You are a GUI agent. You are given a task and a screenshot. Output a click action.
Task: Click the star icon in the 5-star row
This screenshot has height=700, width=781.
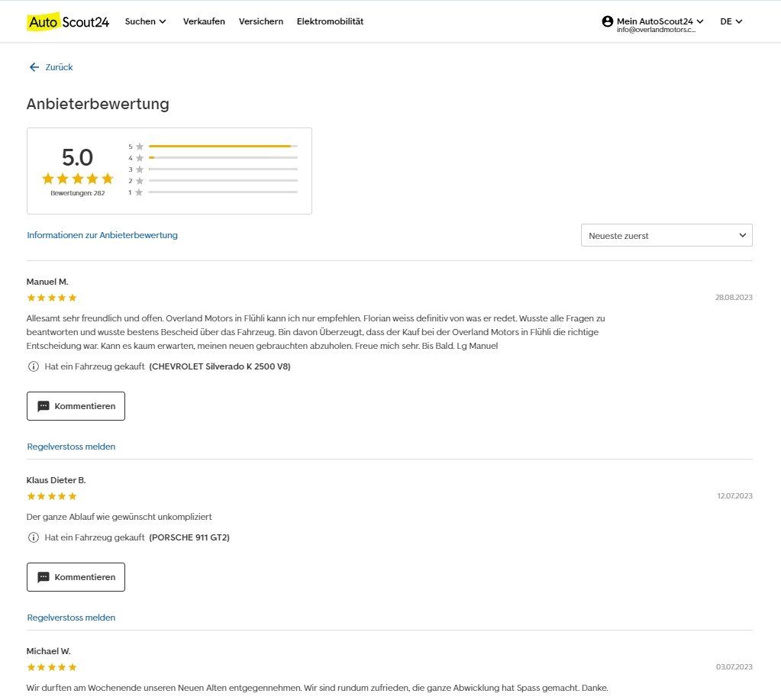pos(140,147)
